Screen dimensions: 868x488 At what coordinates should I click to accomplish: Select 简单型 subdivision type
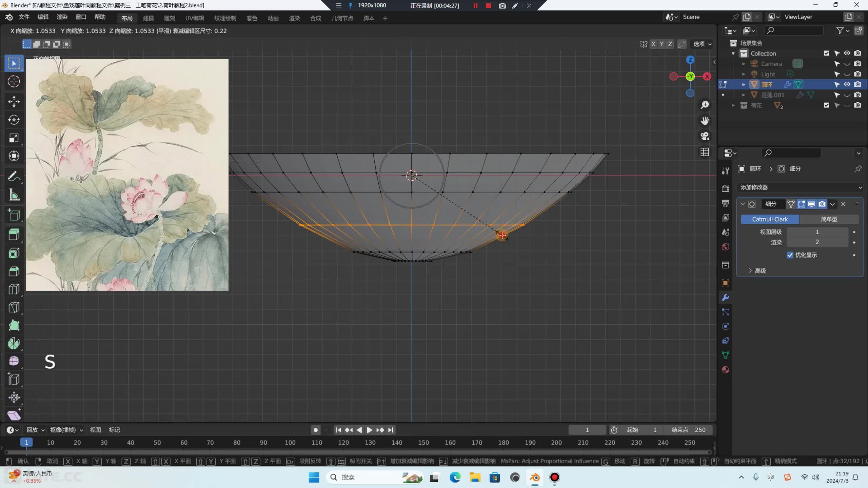coord(829,219)
